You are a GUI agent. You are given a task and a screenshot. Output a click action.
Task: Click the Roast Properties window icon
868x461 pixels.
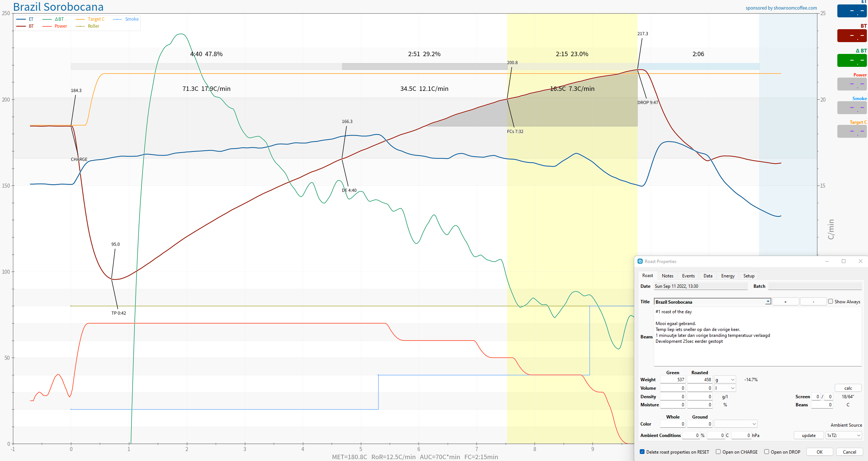(x=640, y=261)
